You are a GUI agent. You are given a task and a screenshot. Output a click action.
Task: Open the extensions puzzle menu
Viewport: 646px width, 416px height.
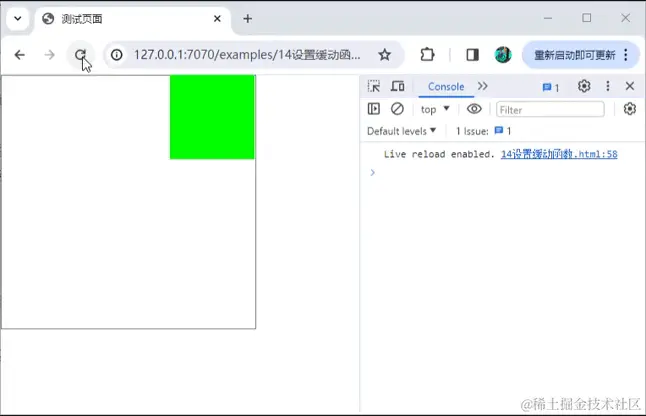coord(427,55)
